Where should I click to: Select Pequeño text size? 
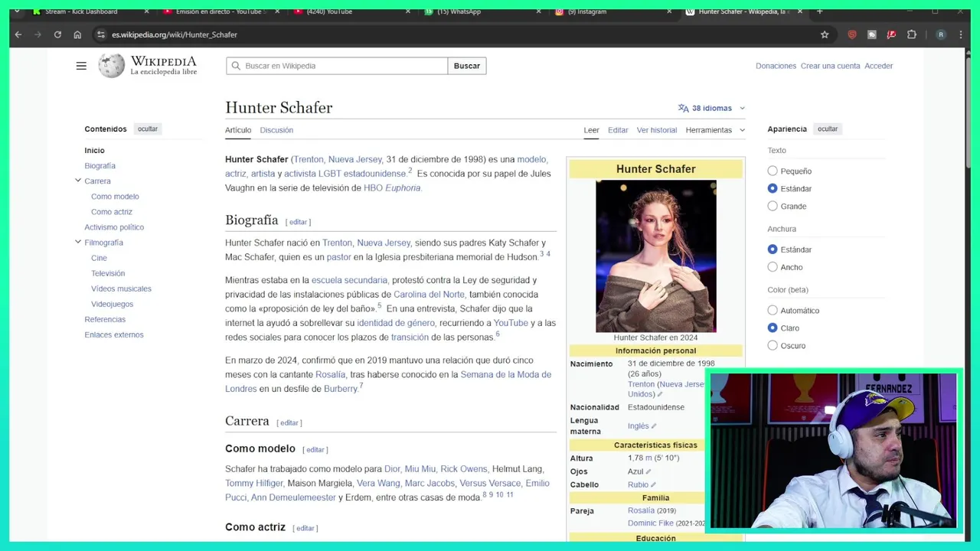coord(773,171)
